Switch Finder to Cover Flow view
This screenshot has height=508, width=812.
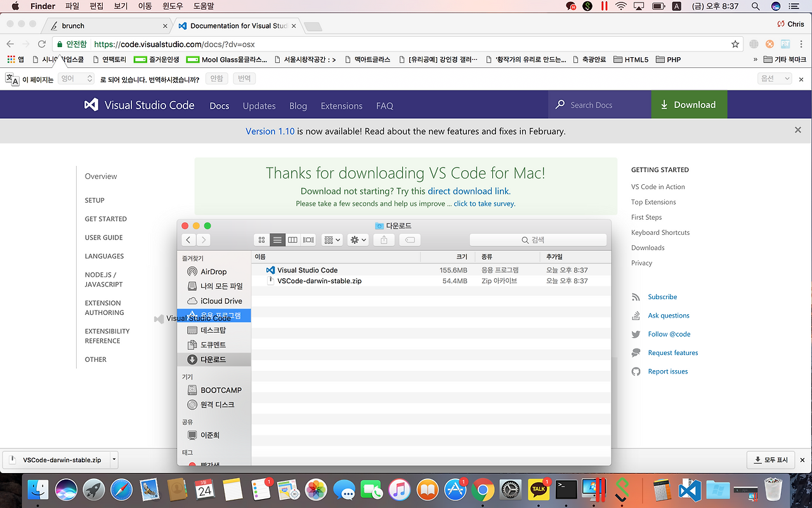point(308,240)
